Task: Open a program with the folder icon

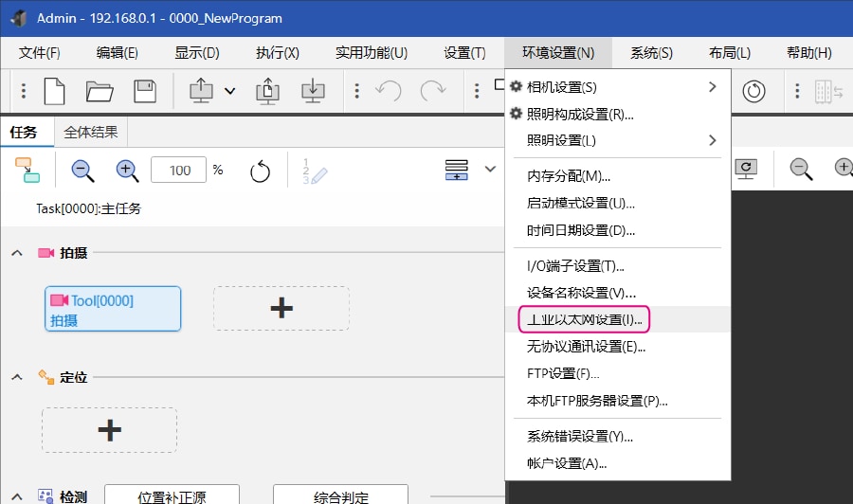Action: coord(100,91)
